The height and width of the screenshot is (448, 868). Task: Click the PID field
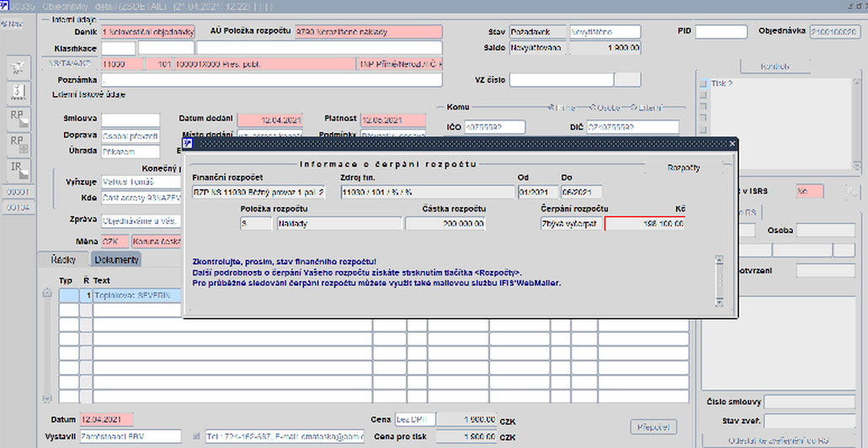pyautogui.click(x=722, y=31)
